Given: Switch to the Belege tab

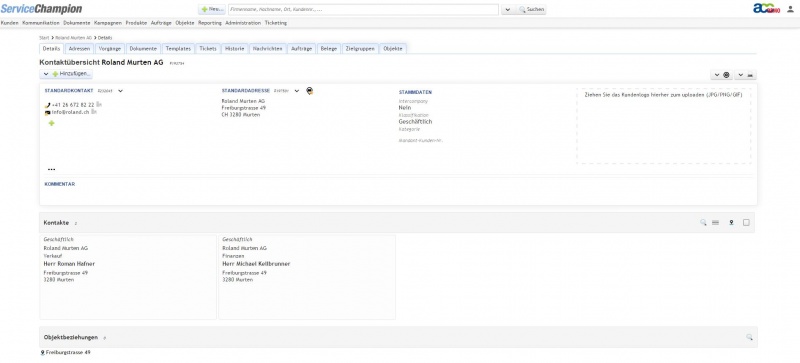Looking at the screenshot, I should pos(329,49).
